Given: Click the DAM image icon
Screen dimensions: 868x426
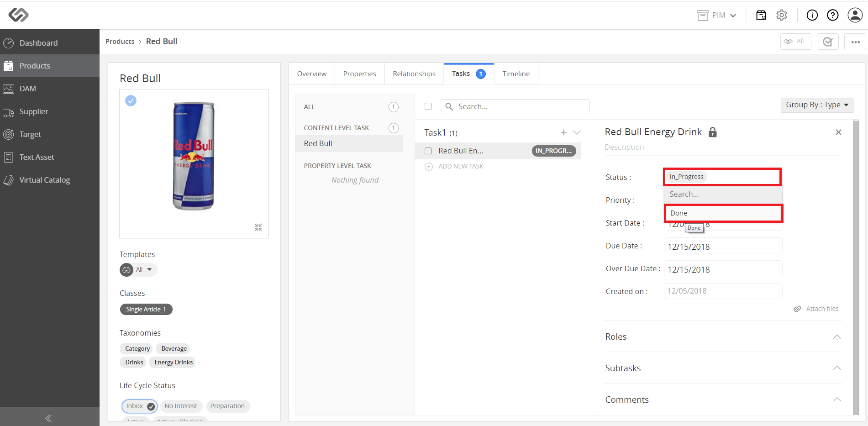Looking at the screenshot, I should point(9,89).
